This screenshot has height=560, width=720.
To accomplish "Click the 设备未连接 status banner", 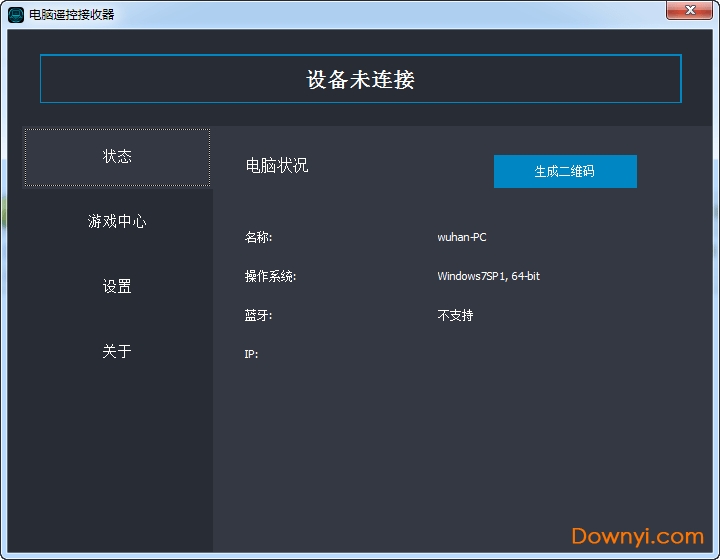I will click(360, 79).
